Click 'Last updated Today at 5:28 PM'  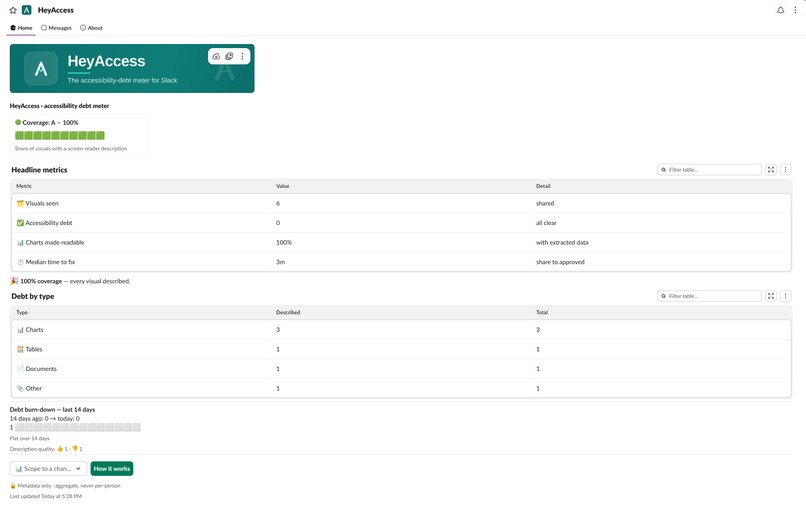pos(46,497)
